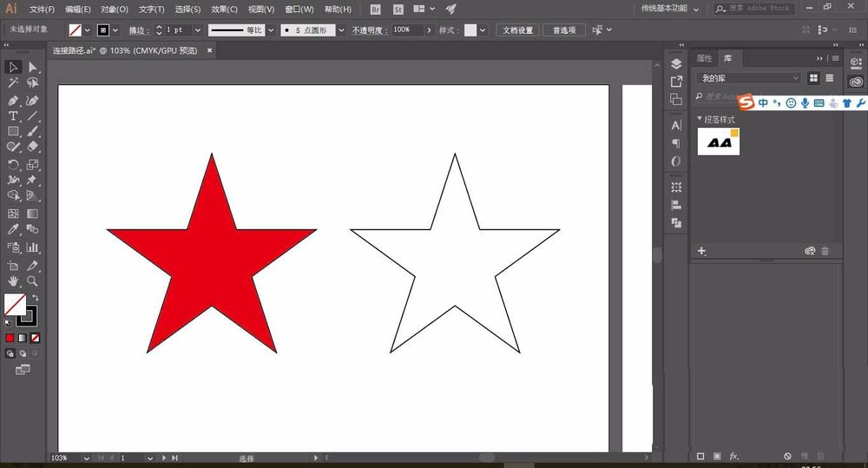Switch library to list view
868x468 pixels.
(x=831, y=78)
